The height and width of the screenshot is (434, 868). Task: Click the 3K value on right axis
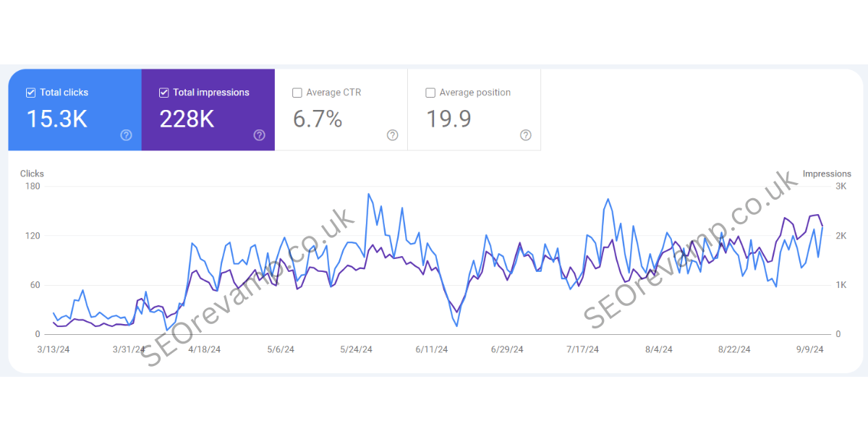pos(841,187)
